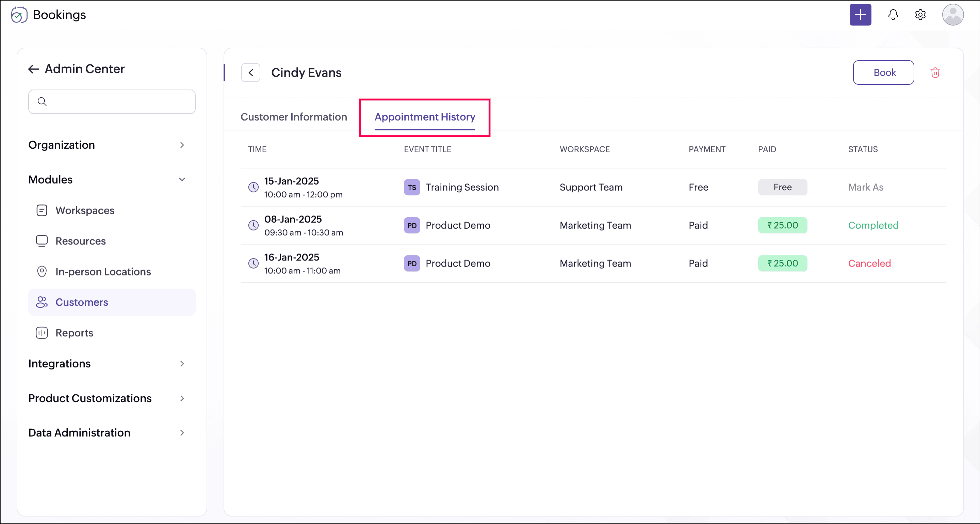Screen dimensions: 980x524
Task: Click Support Team workspace cell
Action: coord(591,187)
